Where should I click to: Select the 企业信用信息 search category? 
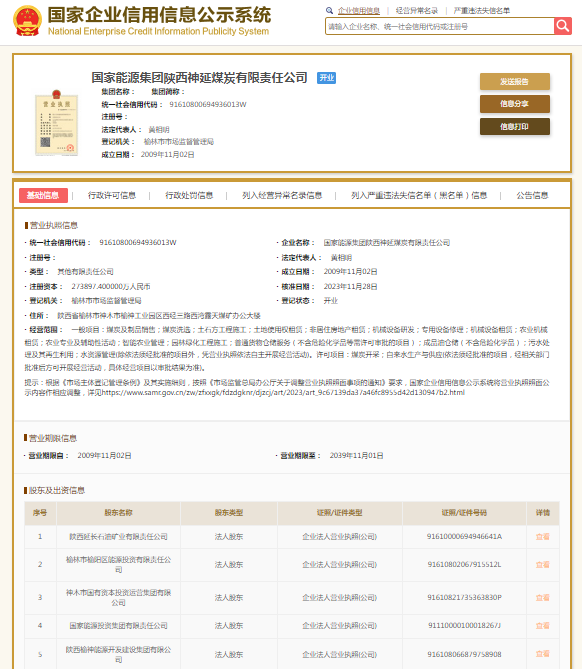pyautogui.click(x=359, y=11)
